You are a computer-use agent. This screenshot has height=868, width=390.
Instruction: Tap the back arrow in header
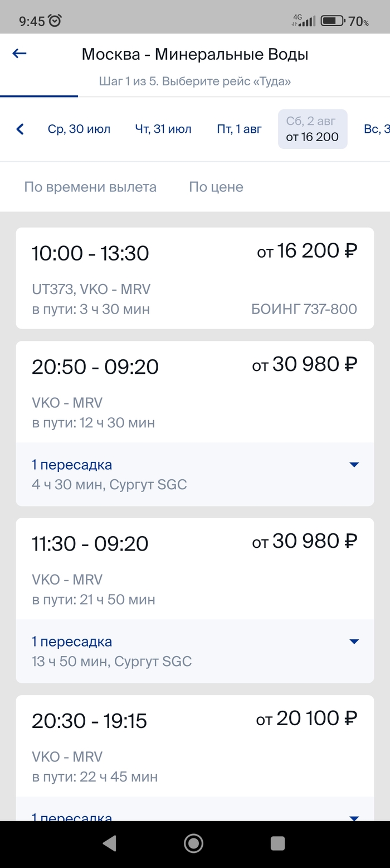[x=19, y=54]
